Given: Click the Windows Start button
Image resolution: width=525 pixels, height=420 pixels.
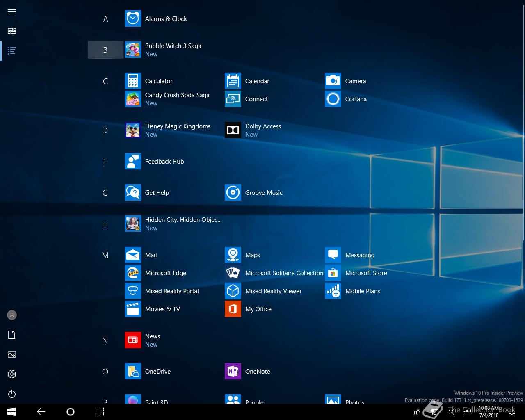Looking at the screenshot, I should 11,412.
